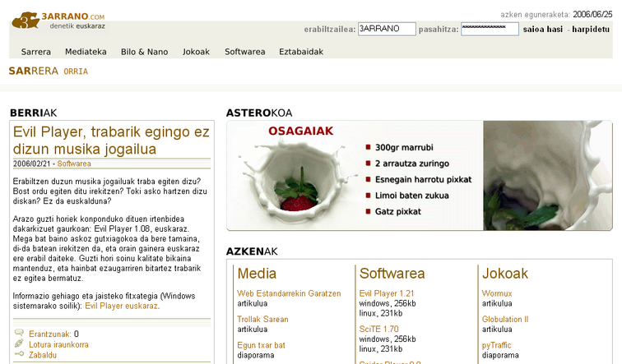The width and height of the screenshot is (622, 364).
Task: Click the OSAGAIAK heading
Action: pyautogui.click(x=300, y=131)
